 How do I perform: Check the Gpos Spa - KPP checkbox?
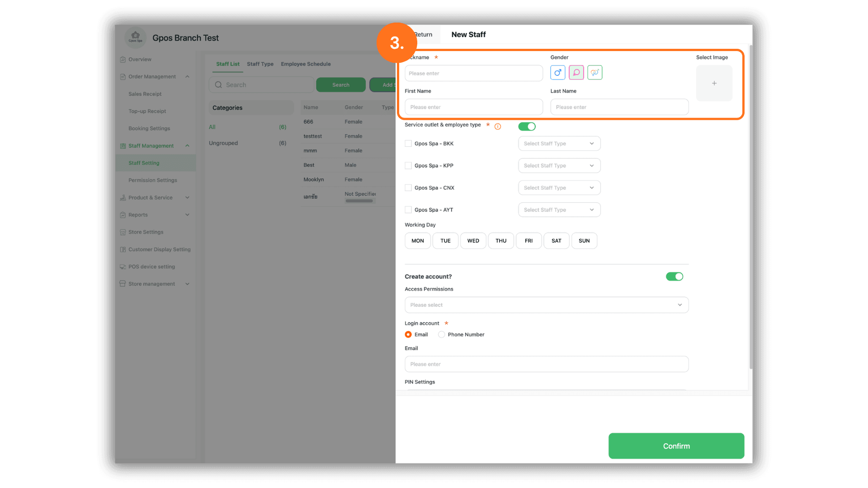[x=408, y=165]
